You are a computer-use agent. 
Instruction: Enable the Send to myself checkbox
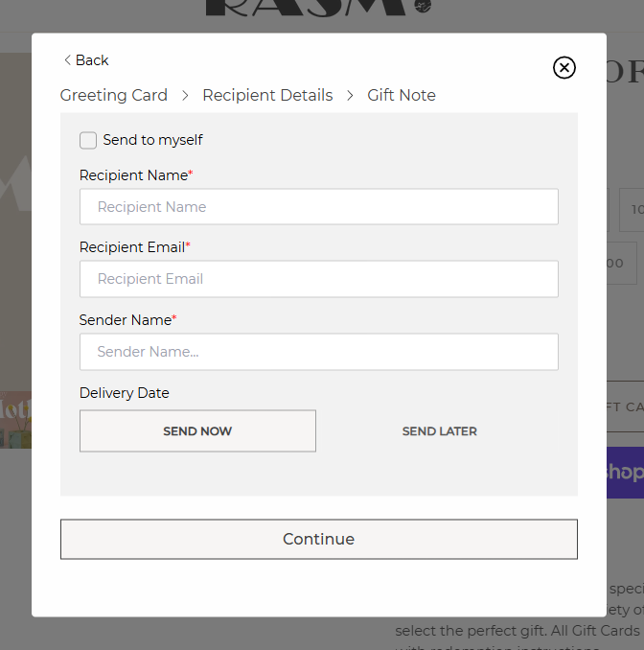coord(88,140)
